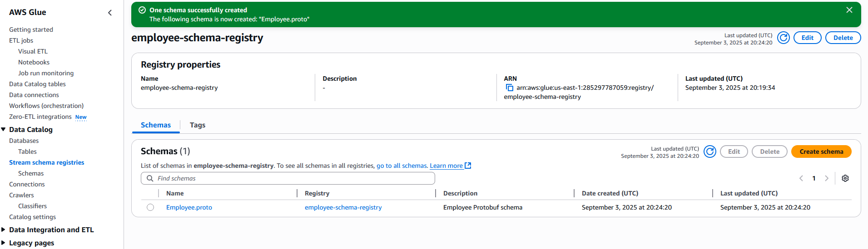Refresh the registry details at top

pyautogui.click(x=783, y=38)
